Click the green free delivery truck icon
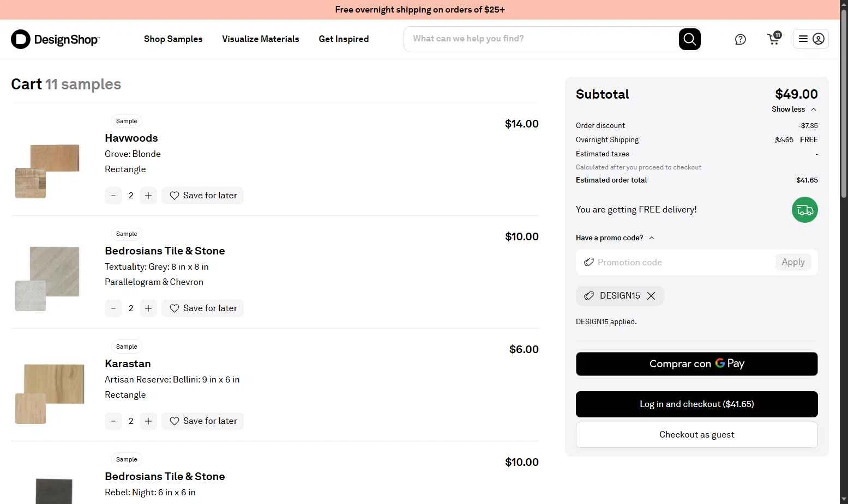The image size is (848, 504). [805, 210]
